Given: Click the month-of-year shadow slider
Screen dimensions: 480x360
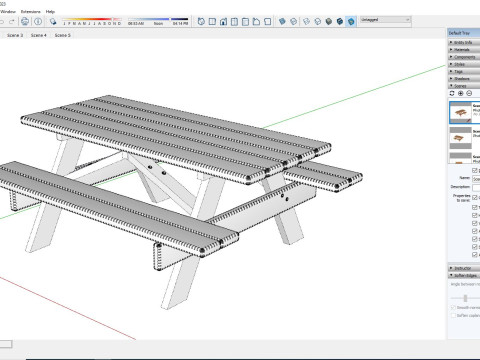Looking at the screenshot, I should point(92,20).
